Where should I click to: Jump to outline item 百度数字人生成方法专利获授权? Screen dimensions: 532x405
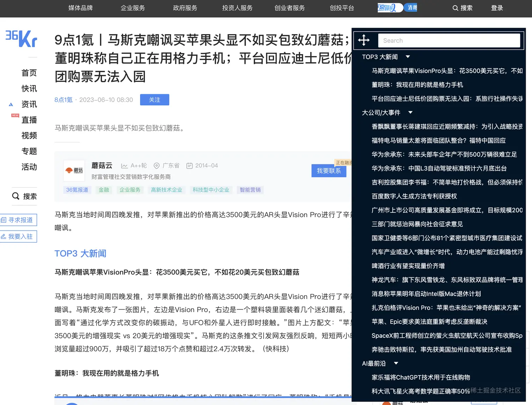pos(414,196)
